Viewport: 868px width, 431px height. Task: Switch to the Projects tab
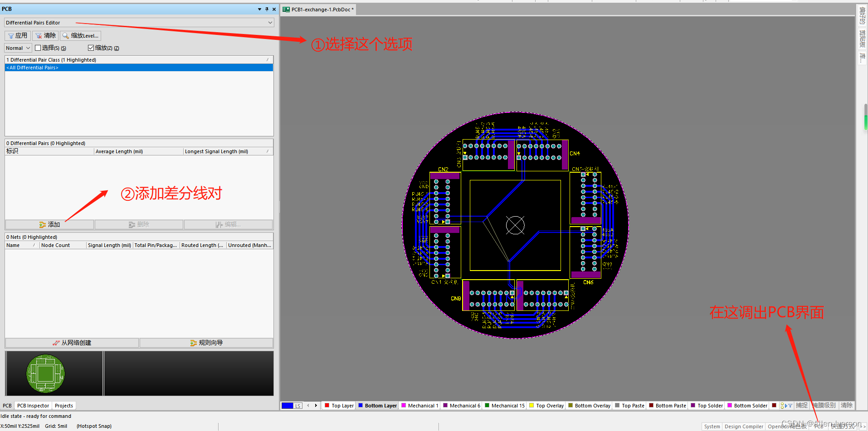pos(64,406)
